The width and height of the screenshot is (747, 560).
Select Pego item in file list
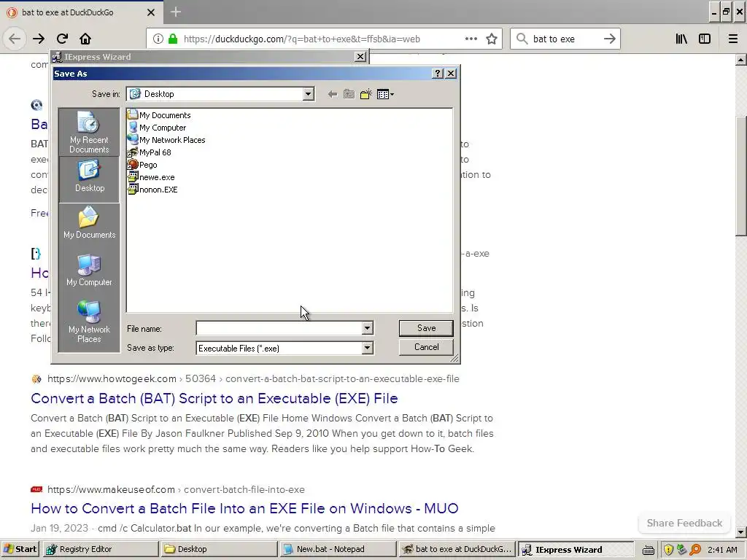click(142, 165)
